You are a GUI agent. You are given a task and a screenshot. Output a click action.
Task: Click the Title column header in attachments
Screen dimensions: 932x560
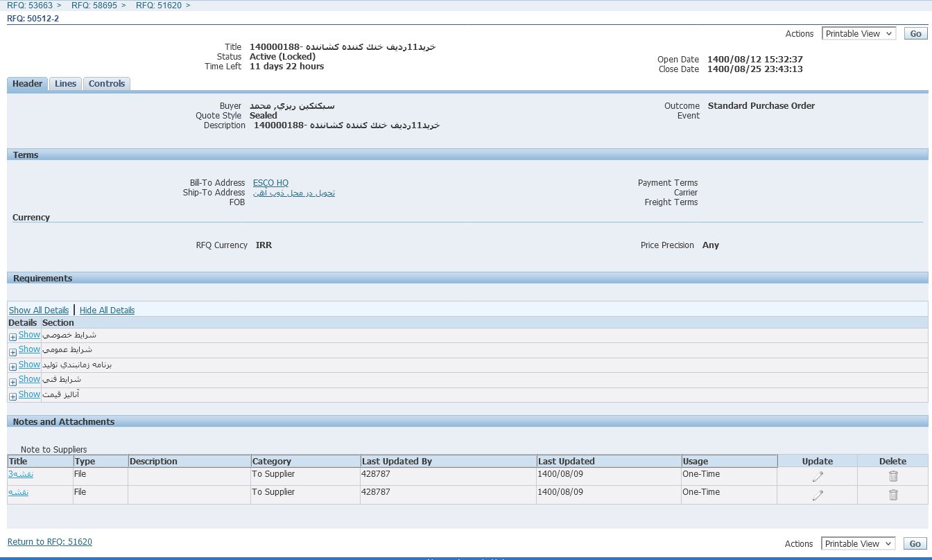click(x=40, y=461)
